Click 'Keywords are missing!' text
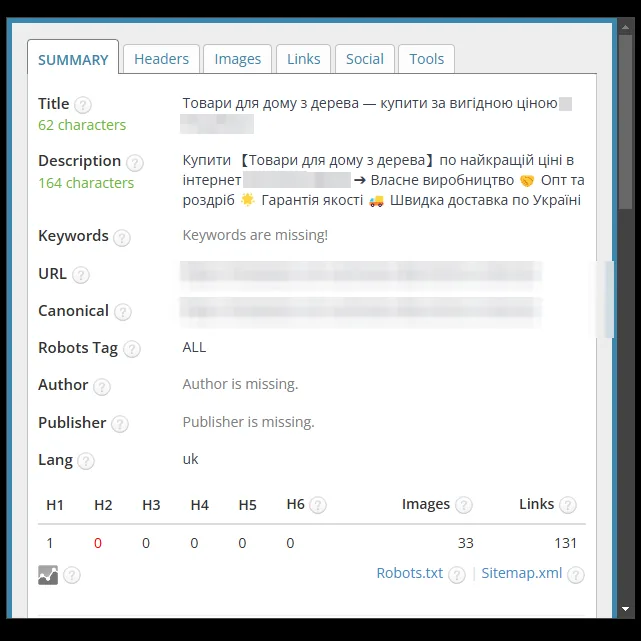The image size is (641, 641). (255, 235)
